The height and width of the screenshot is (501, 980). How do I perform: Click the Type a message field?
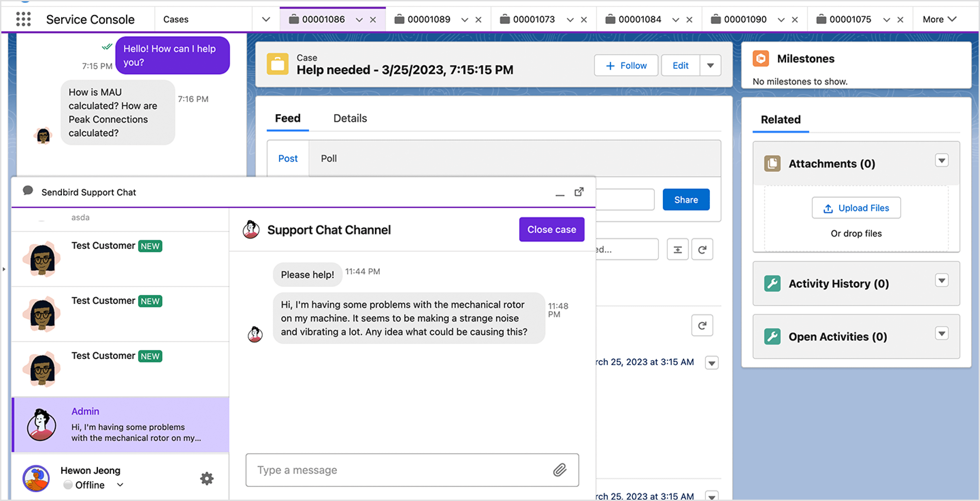399,470
